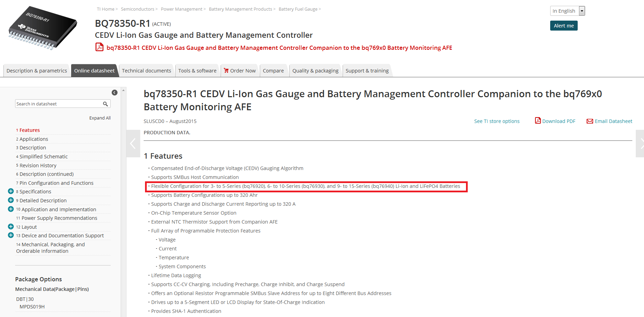The height and width of the screenshot is (317, 644).
Task: Select 11 Power Supply Recommendations entry
Action: [57, 218]
